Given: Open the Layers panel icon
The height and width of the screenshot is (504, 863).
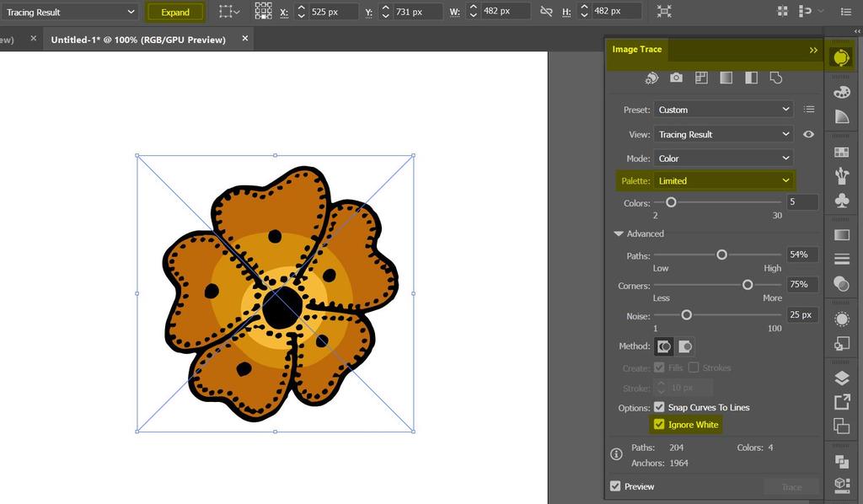Looking at the screenshot, I should (842, 378).
